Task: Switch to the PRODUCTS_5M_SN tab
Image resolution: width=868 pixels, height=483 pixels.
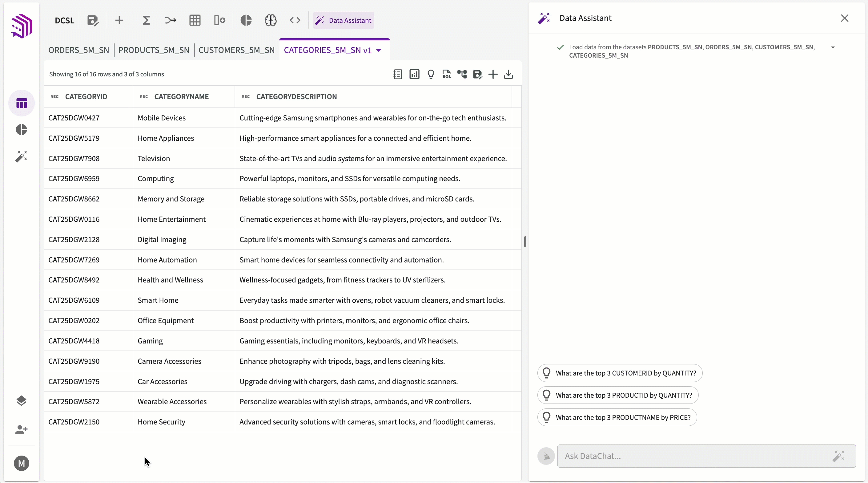Action: click(x=154, y=50)
